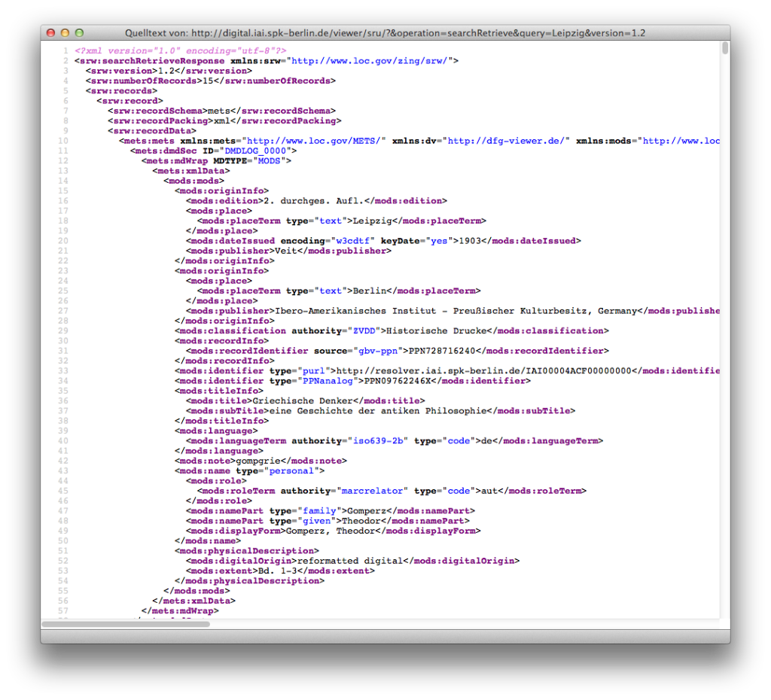Click the numberOfRecords value 15
771x700 pixels.
[208, 81]
